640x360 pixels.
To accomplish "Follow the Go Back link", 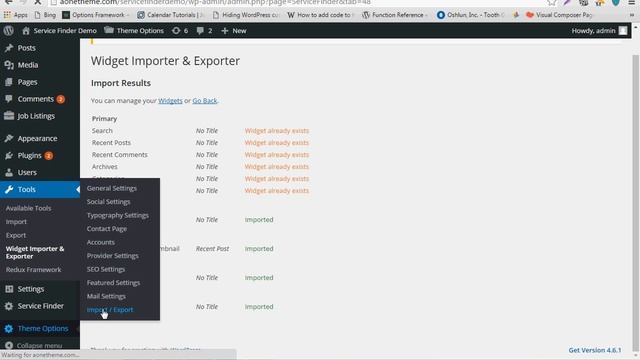I will point(204,100).
